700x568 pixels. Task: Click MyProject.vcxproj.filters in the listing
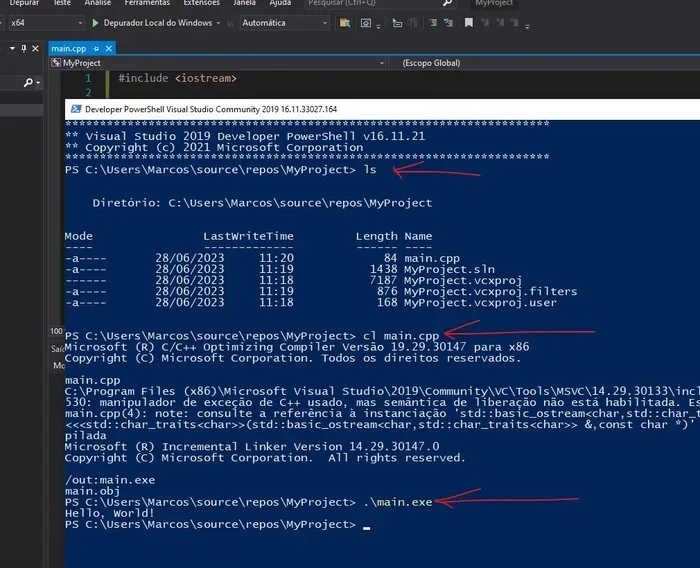click(490, 292)
